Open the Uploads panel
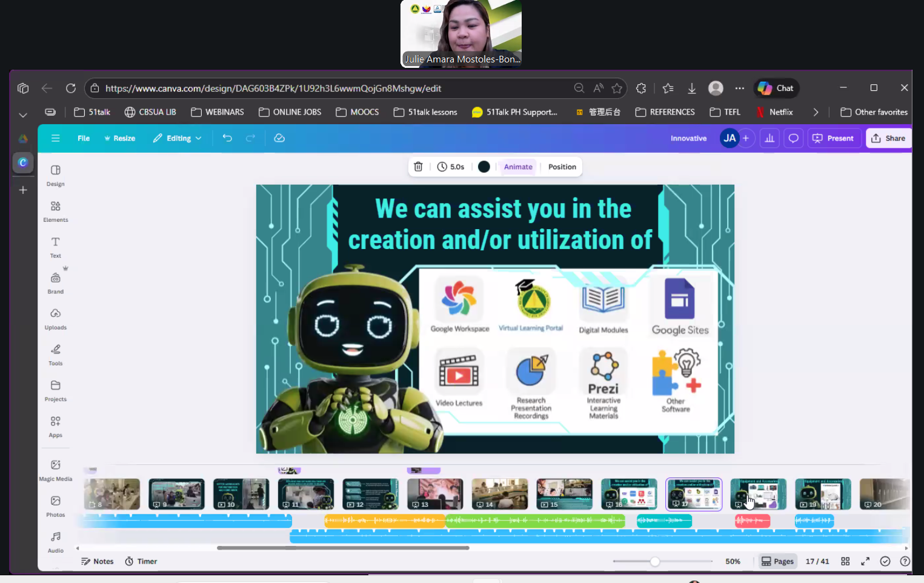 [x=55, y=318]
